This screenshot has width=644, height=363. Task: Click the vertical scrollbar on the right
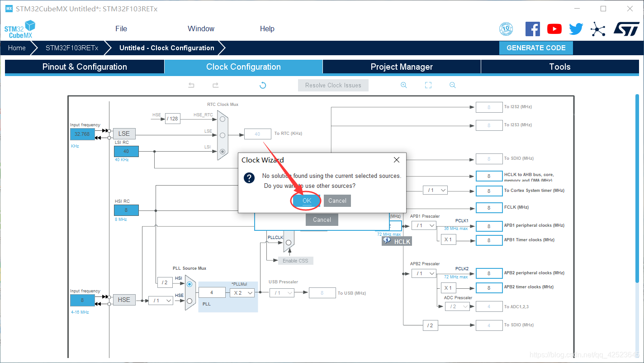[637, 188]
